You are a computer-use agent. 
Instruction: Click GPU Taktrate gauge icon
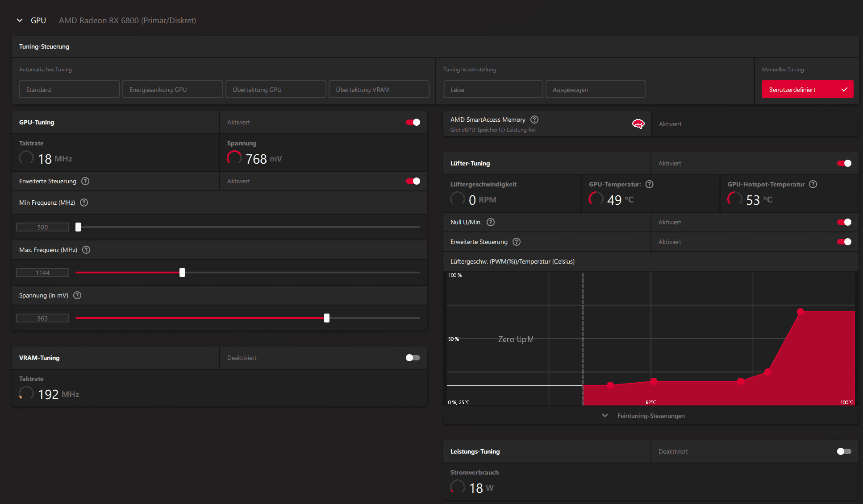26,158
